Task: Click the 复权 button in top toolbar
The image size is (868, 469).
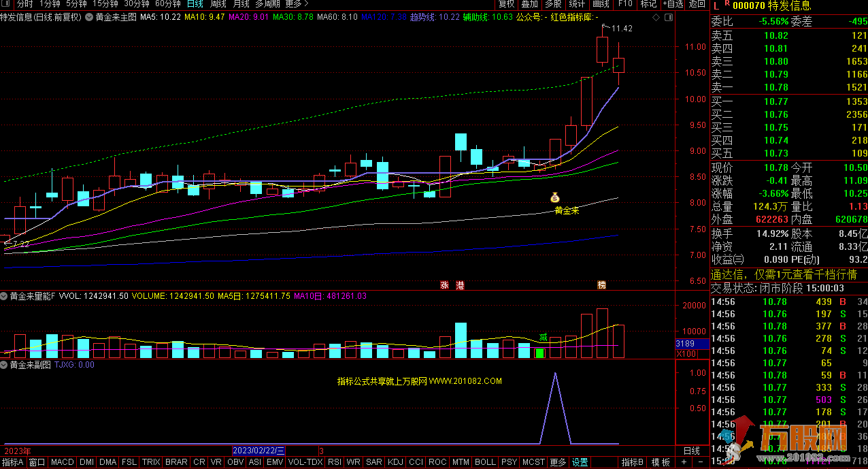Action: click(x=507, y=4)
